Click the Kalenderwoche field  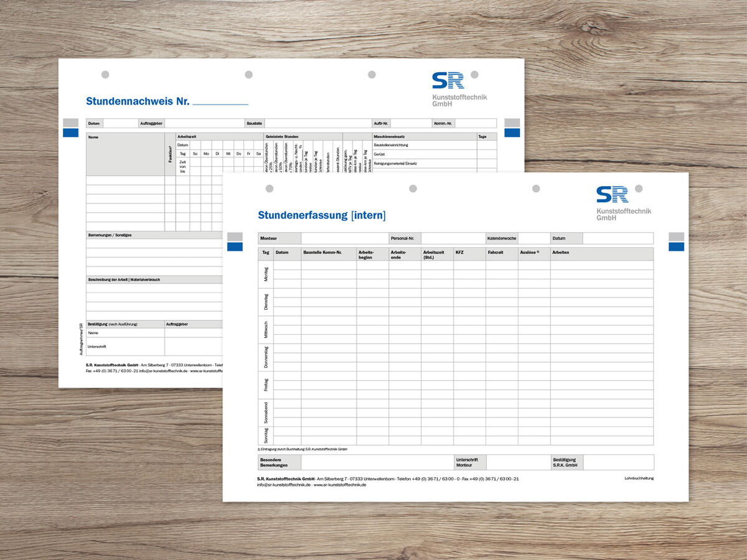click(x=533, y=238)
